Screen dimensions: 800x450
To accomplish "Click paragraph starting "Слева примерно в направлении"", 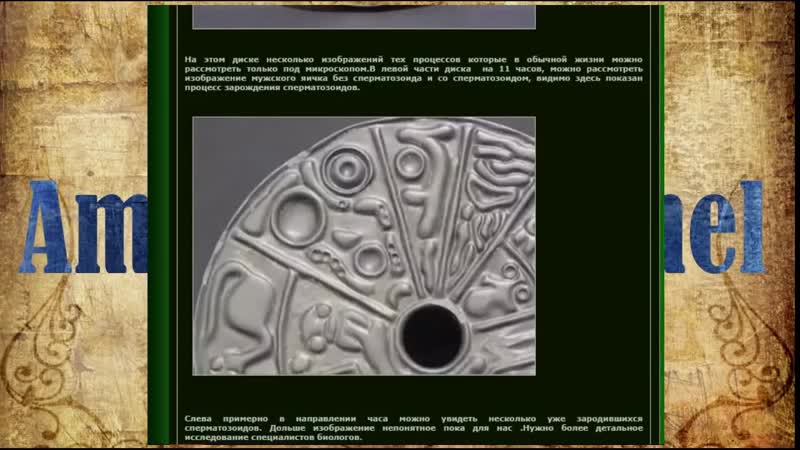I will coord(413,428).
